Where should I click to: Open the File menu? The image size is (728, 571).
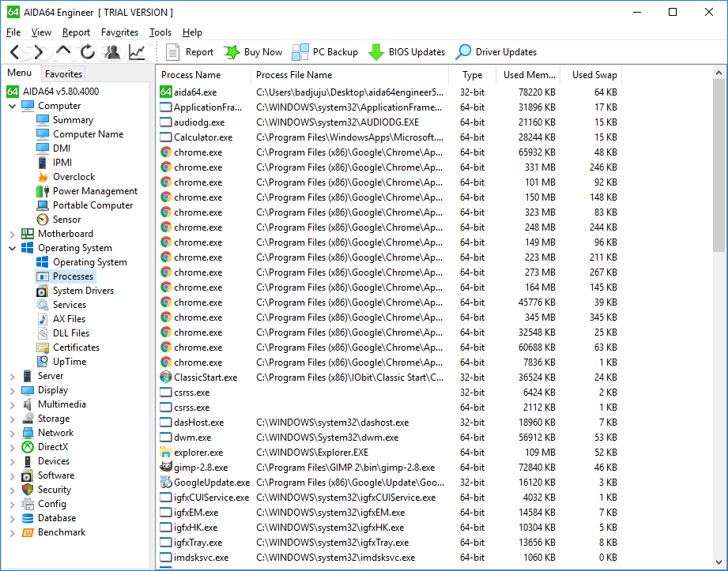click(x=13, y=32)
